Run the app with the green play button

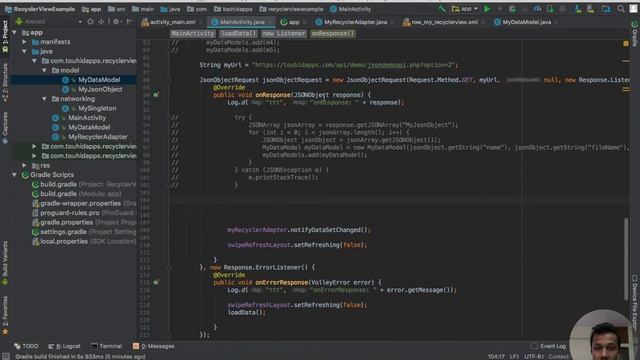click(487, 9)
